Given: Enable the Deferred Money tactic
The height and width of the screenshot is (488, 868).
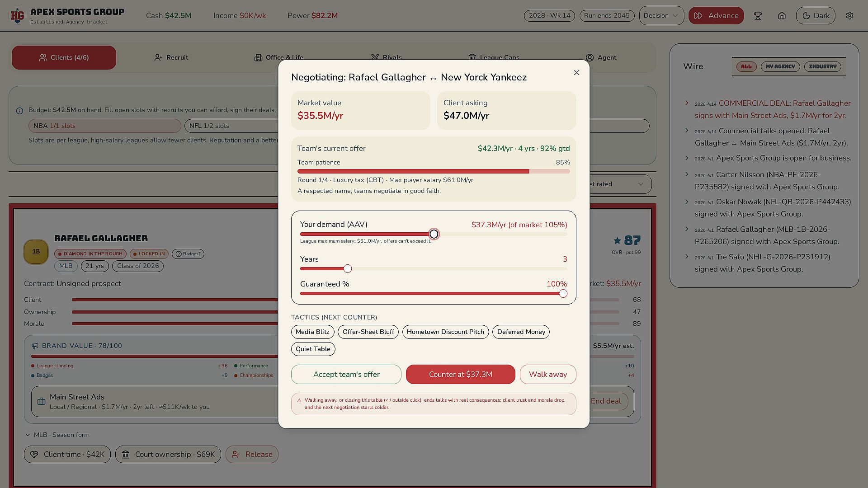Looking at the screenshot, I should 521,332.
